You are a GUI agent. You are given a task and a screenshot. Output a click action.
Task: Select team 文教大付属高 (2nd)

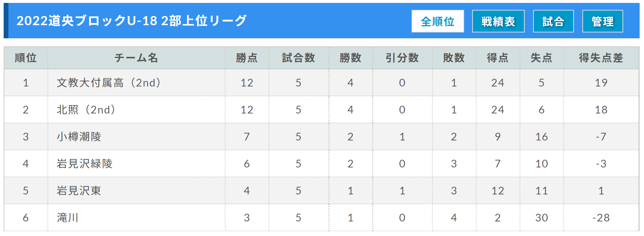tap(109, 83)
